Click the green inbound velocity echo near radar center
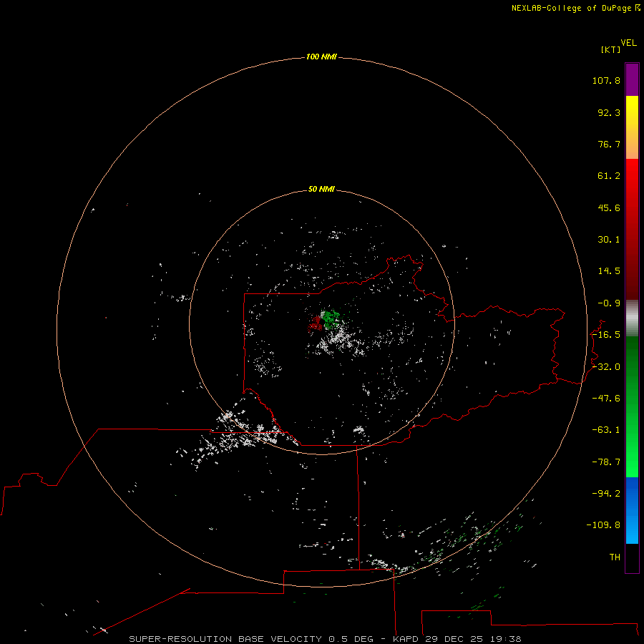 click(x=331, y=320)
